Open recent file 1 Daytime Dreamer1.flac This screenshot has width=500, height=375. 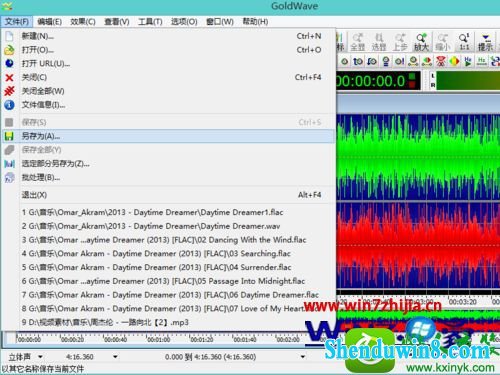pos(168,212)
